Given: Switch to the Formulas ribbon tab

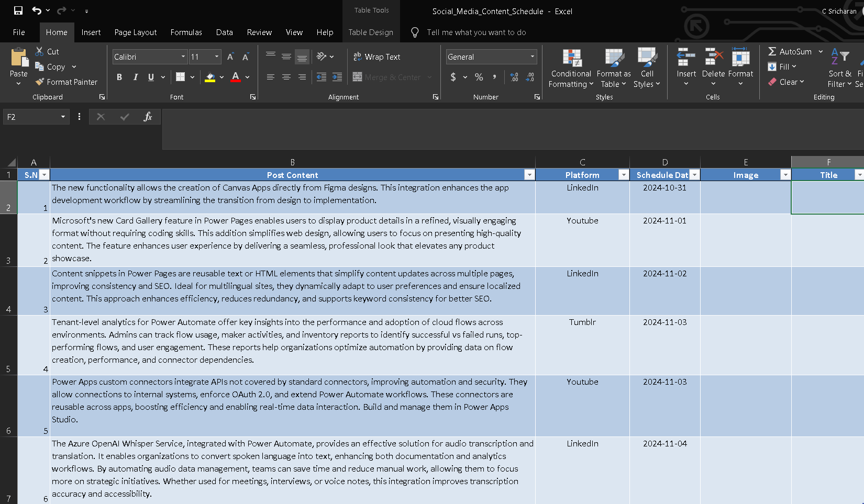Looking at the screenshot, I should [186, 32].
